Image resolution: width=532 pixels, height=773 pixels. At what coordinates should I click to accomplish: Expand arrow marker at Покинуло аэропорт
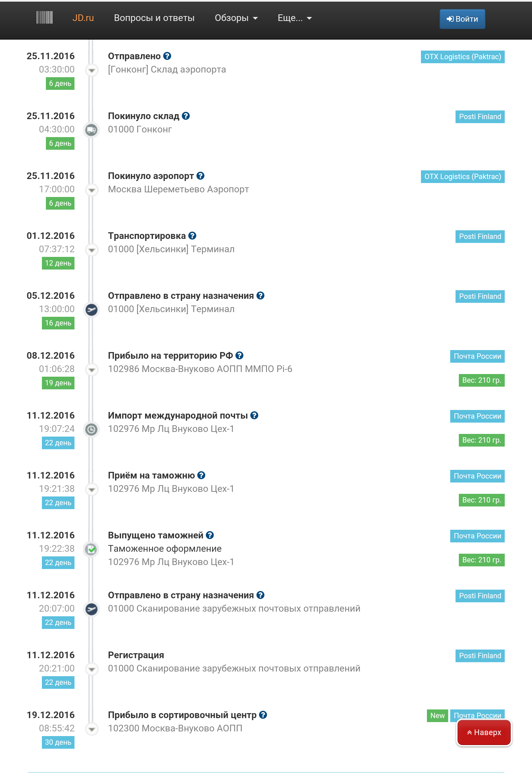tap(91, 190)
